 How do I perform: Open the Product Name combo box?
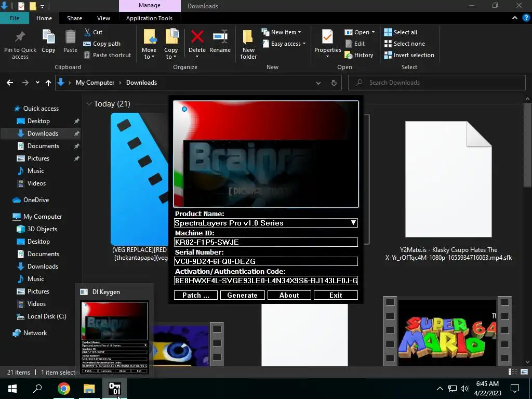[265, 223]
